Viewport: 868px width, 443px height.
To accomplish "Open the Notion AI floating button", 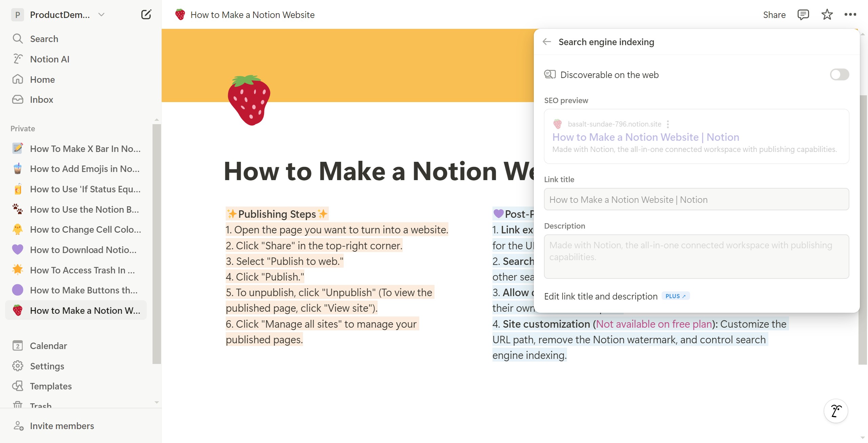I will point(836,411).
